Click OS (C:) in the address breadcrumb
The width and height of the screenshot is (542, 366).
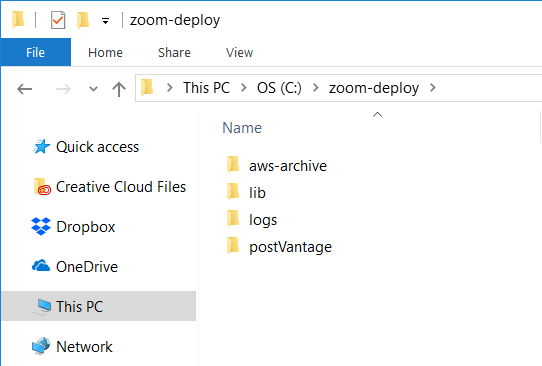coord(279,88)
